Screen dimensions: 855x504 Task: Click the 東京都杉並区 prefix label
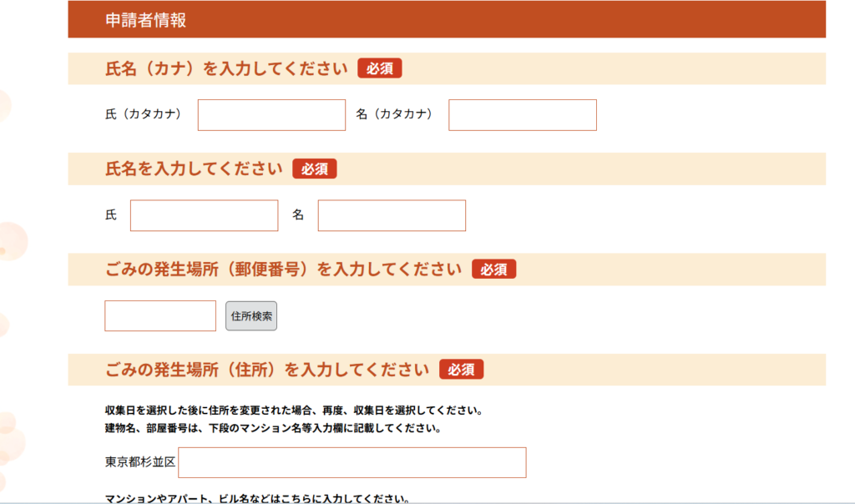[140, 462]
